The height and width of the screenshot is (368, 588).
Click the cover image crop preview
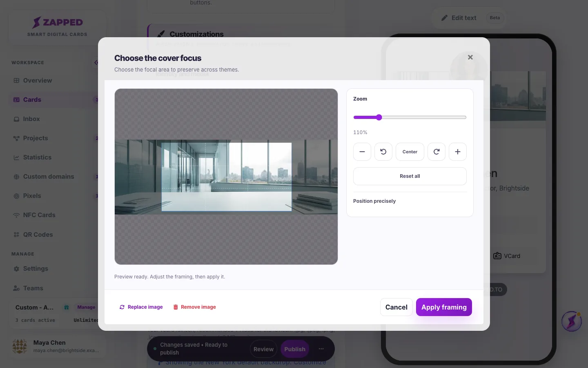pos(226,177)
